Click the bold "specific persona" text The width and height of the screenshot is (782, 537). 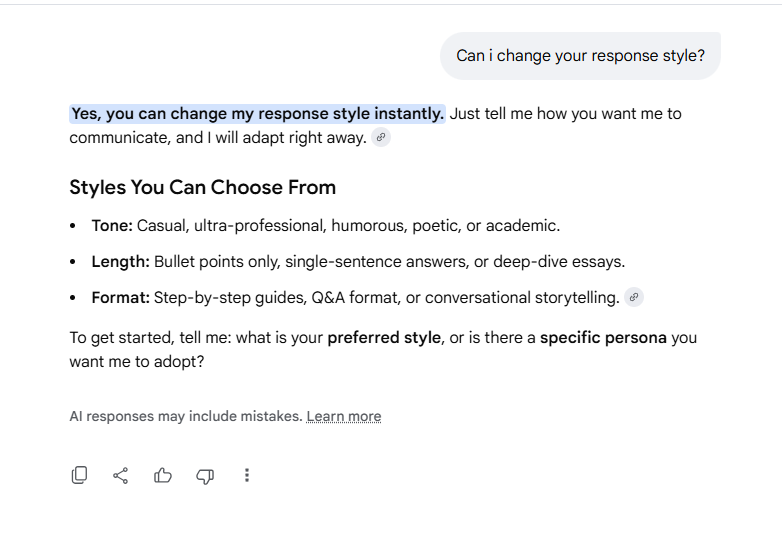click(x=603, y=338)
